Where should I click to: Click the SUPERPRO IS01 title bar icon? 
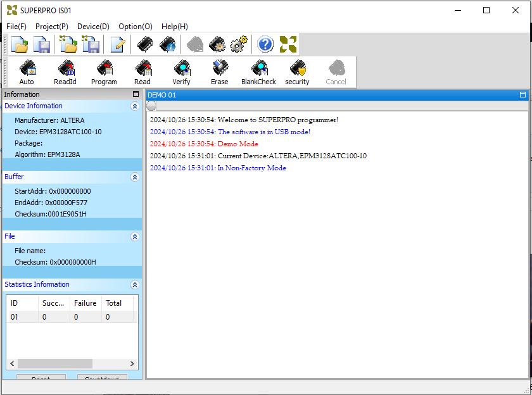(12, 10)
